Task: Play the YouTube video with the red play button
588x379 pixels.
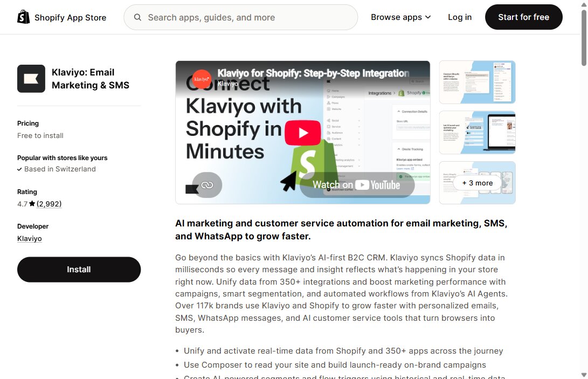Action: pos(303,133)
